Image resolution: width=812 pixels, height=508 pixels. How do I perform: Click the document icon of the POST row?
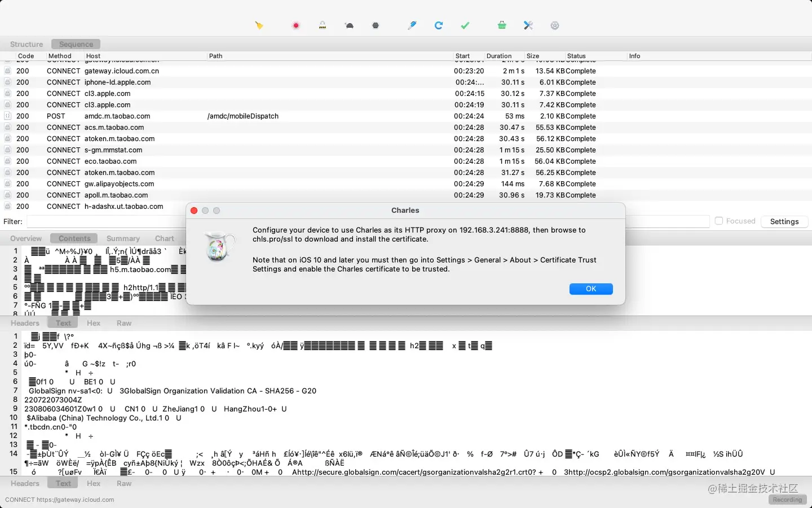[x=8, y=116]
